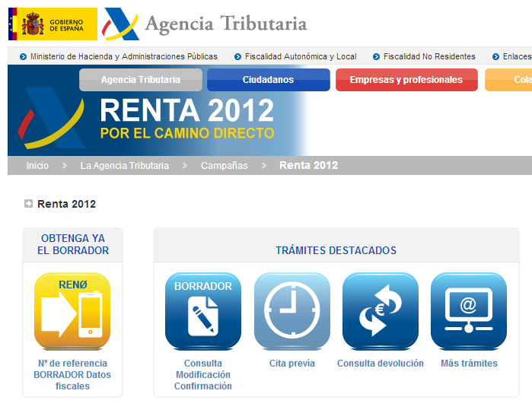532x407 pixels.
Task: Open the partially visible orange Cola tab
Action: click(x=508, y=80)
